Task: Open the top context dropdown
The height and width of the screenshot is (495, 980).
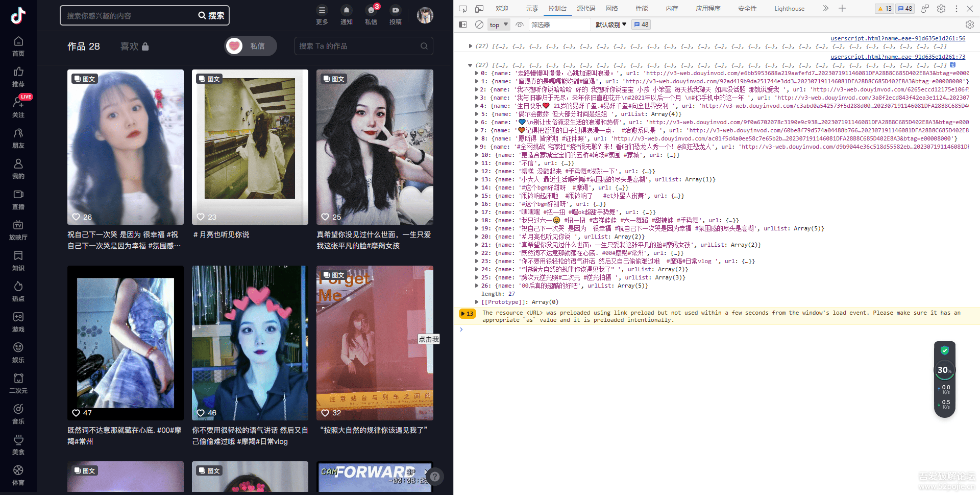Action: point(499,25)
